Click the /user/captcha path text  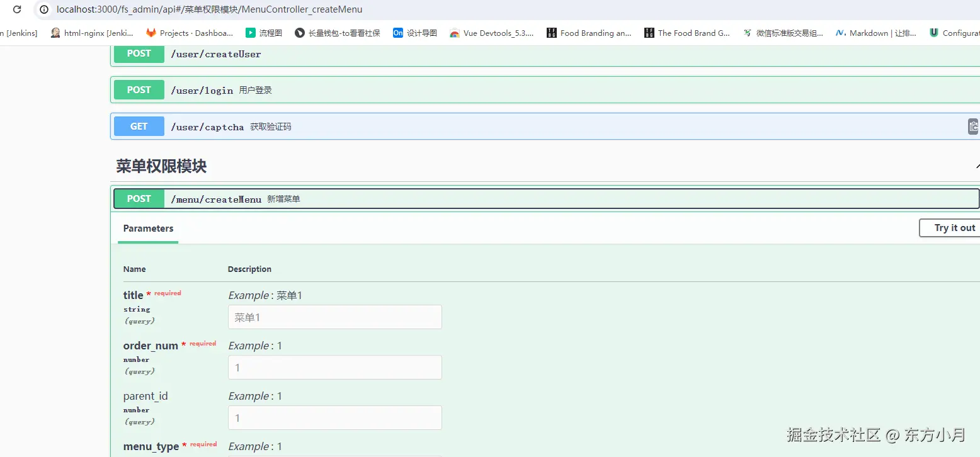(x=207, y=127)
